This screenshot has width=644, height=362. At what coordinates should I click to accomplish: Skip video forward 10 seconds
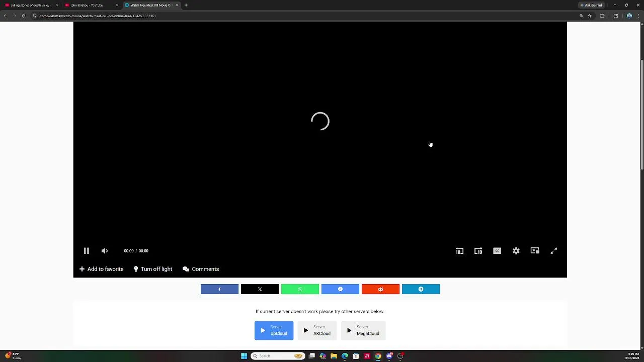(478, 251)
